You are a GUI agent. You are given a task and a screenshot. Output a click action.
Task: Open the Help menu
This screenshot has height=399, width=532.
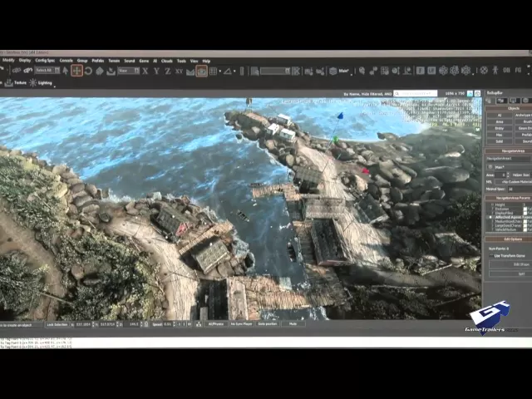pyautogui.click(x=206, y=61)
